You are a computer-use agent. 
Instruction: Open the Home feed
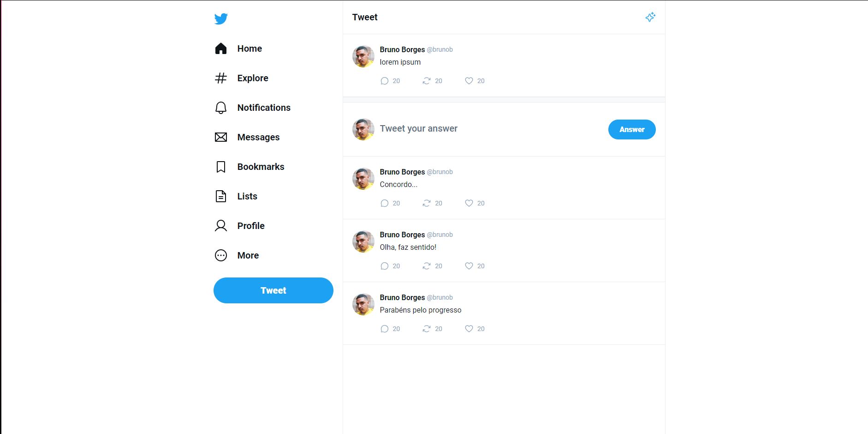(x=249, y=48)
